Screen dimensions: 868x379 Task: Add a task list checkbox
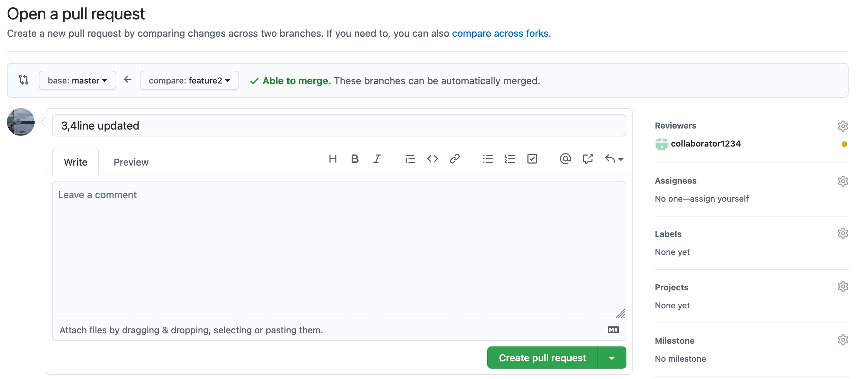click(x=532, y=159)
